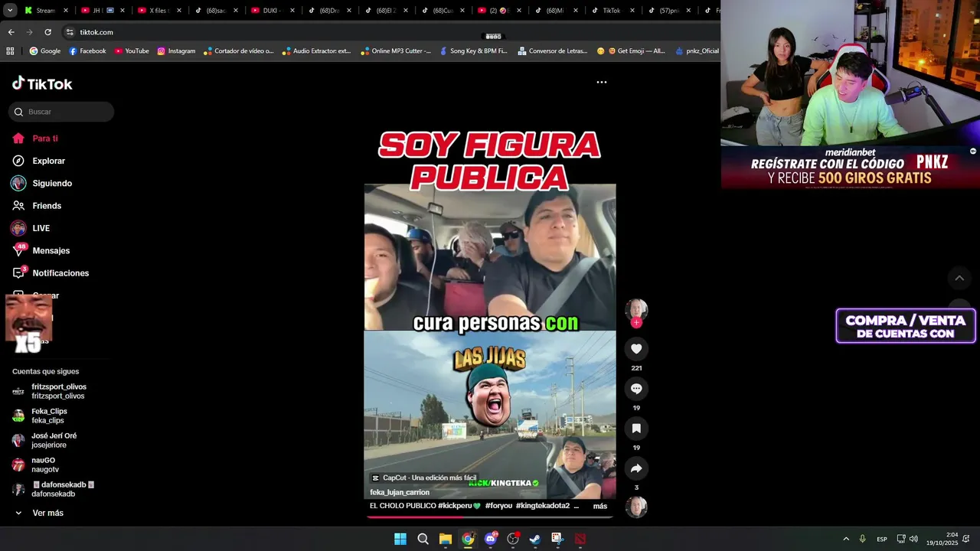Open Mensajes inbox
Viewport: 980px width, 551px height.
[41, 250]
